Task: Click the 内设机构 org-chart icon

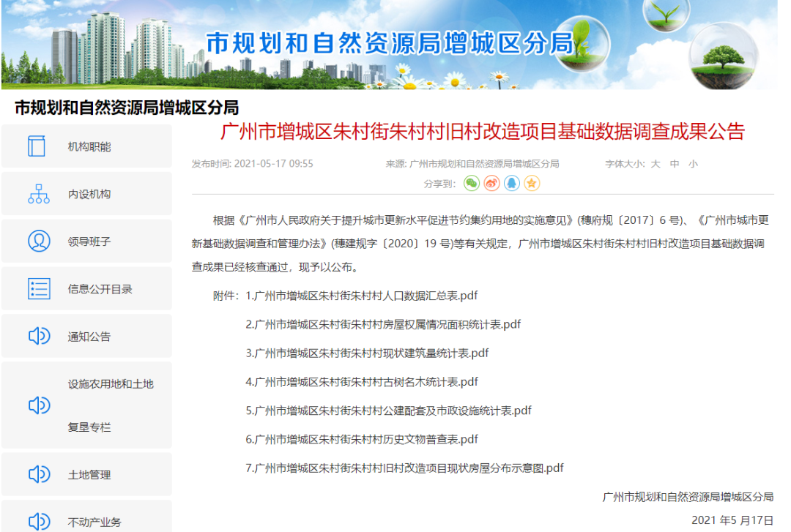Action: click(x=39, y=194)
